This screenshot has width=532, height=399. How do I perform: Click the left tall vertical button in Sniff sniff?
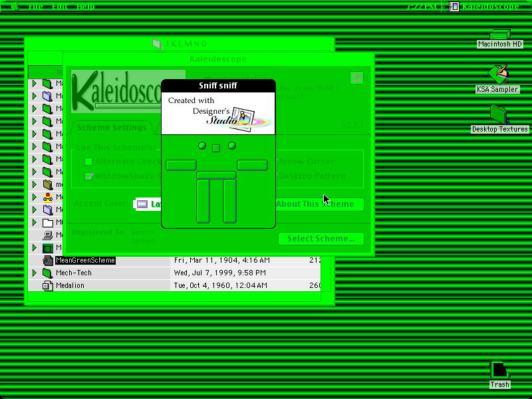[203, 201]
